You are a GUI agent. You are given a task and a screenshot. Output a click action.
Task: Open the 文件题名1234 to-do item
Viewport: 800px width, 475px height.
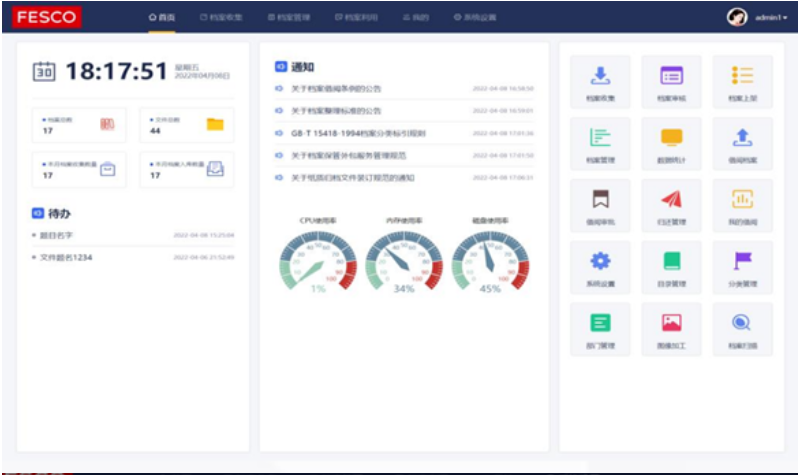click(66, 257)
